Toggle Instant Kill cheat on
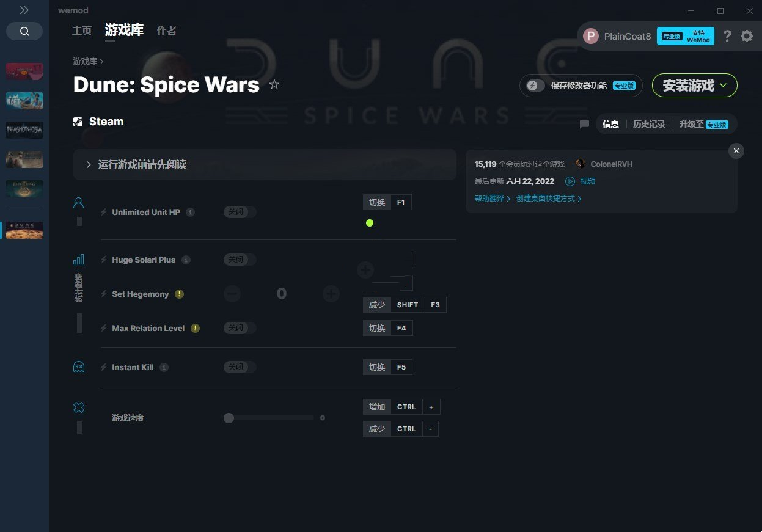 point(240,367)
